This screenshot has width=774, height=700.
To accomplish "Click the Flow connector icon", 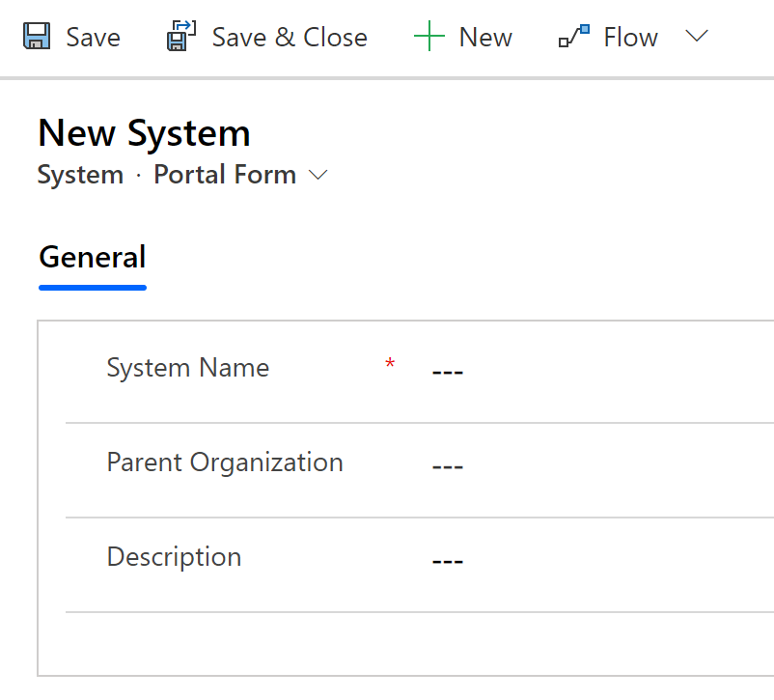I will pyautogui.click(x=574, y=36).
